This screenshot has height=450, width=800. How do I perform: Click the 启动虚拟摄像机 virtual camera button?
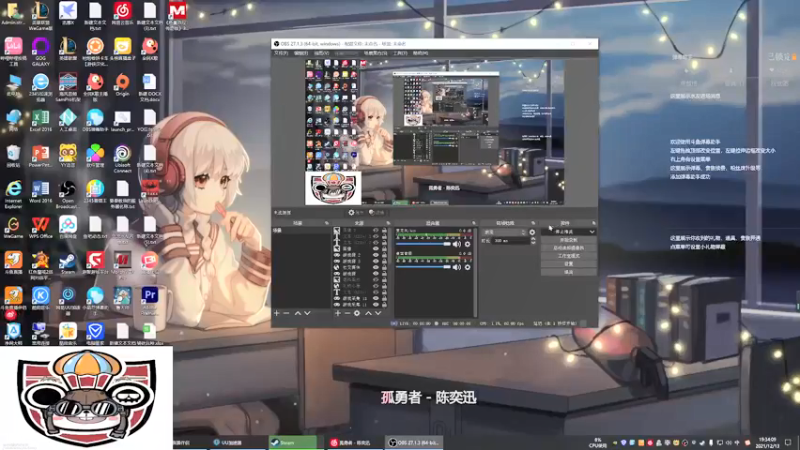pos(569,248)
